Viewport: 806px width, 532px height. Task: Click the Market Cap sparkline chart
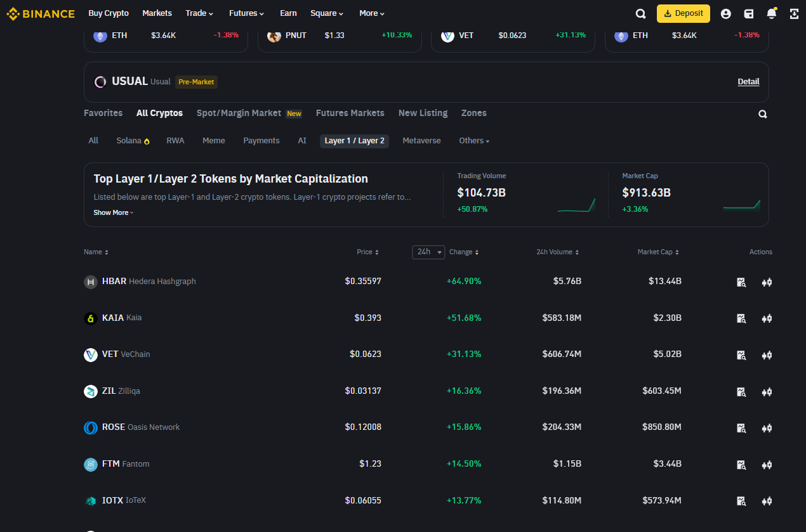tap(742, 205)
